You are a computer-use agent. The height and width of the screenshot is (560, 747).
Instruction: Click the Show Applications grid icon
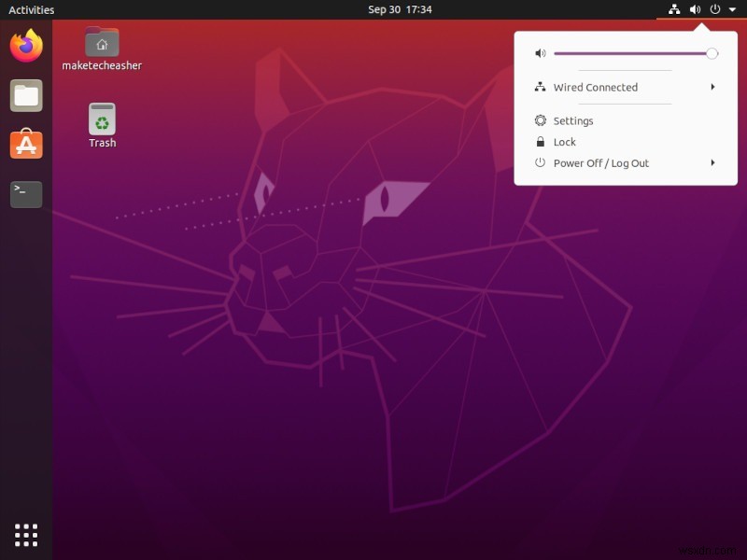25,535
